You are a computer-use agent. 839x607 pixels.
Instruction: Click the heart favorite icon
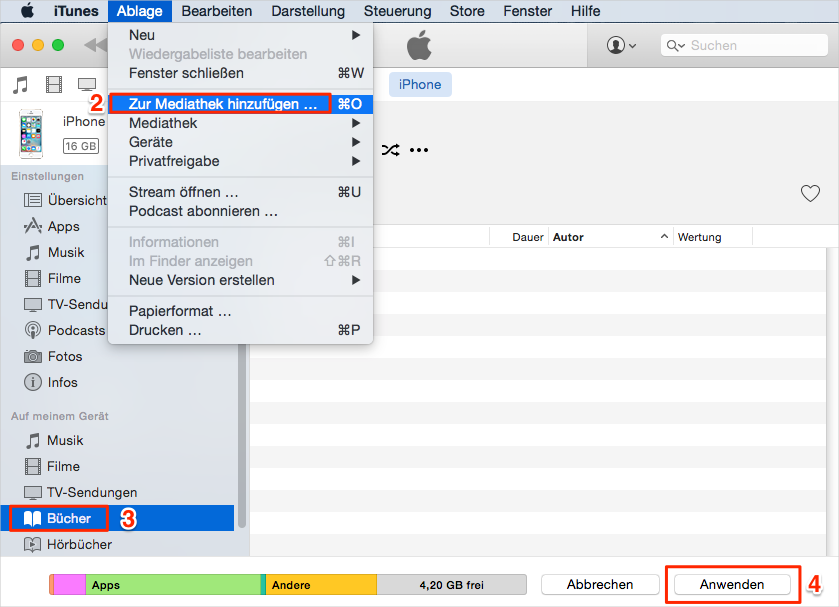click(x=810, y=193)
